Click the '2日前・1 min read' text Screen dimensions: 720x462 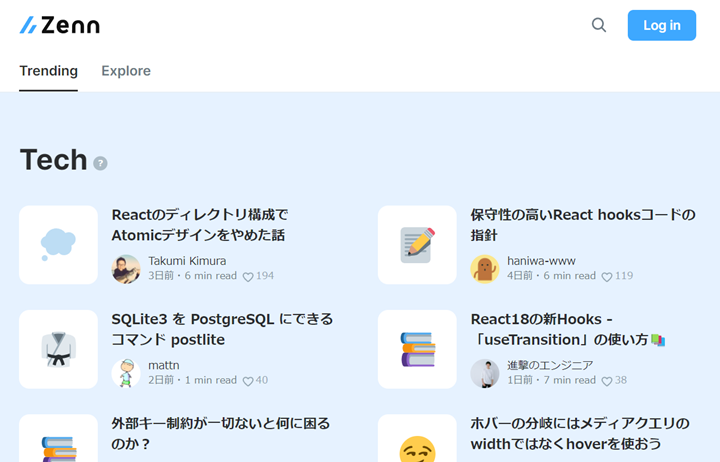click(x=192, y=380)
